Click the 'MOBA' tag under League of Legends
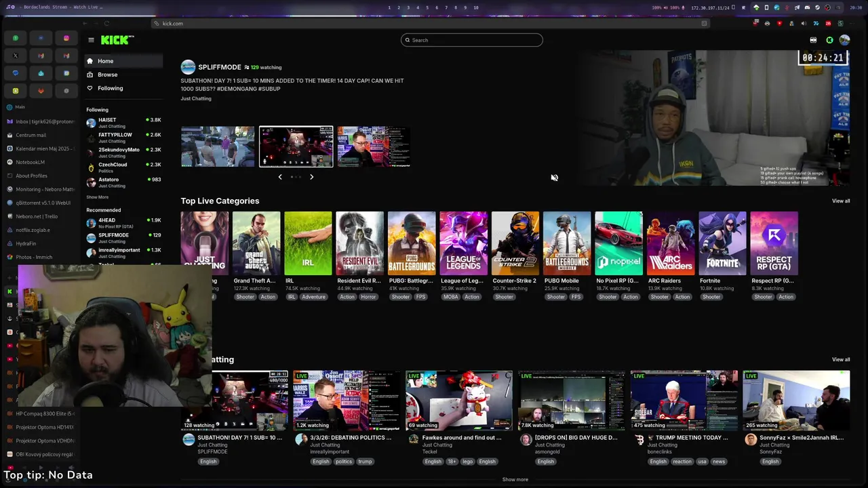Viewport: 868px width, 488px height. tap(450, 297)
